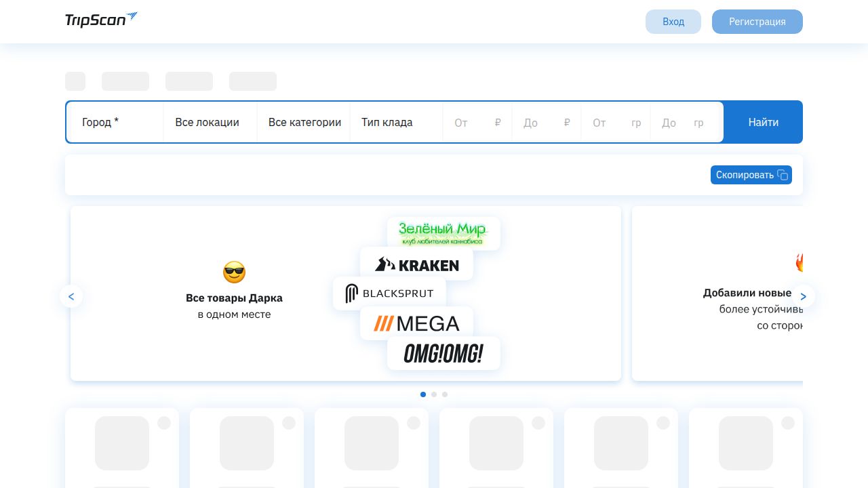Click the sunglasses emoji in the banner
The width and height of the screenshot is (868, 488).
pos(234,272)
